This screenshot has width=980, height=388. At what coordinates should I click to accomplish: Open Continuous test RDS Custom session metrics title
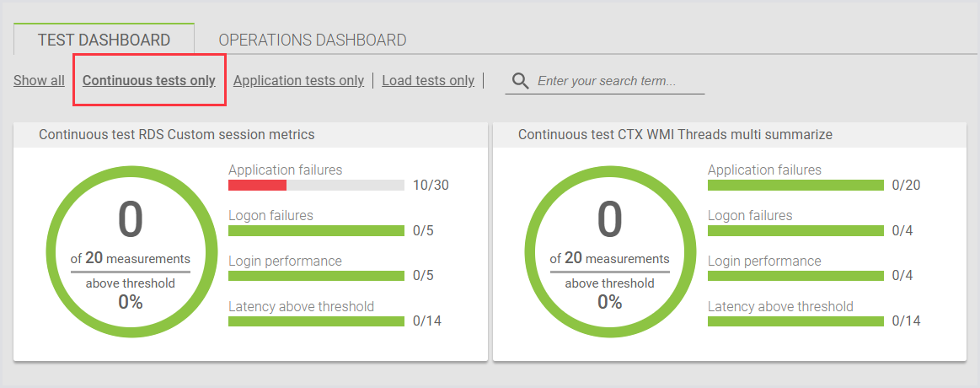177,134
